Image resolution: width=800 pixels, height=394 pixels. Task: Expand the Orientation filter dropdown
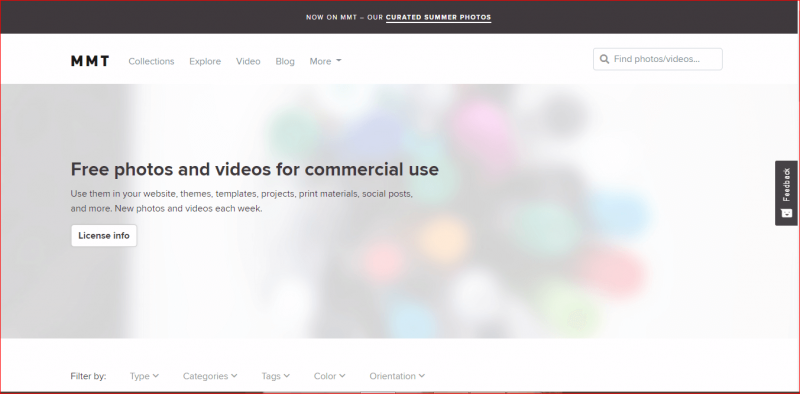(397, 376)
